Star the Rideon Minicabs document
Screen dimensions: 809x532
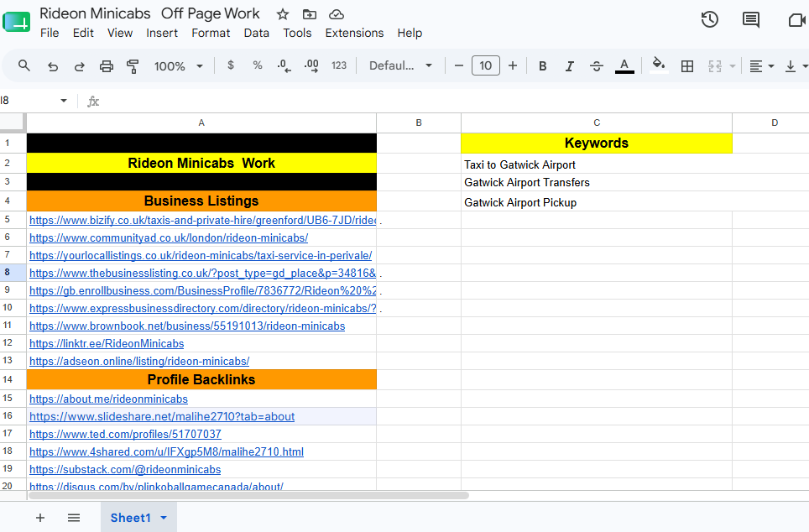pyautogui.click(x=282, y=14)
